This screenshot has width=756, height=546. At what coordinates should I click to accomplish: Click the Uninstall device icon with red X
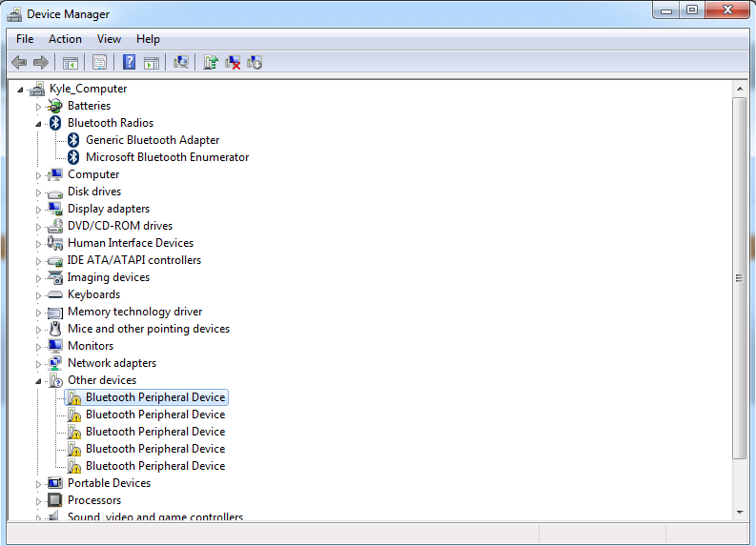(233, 62)
